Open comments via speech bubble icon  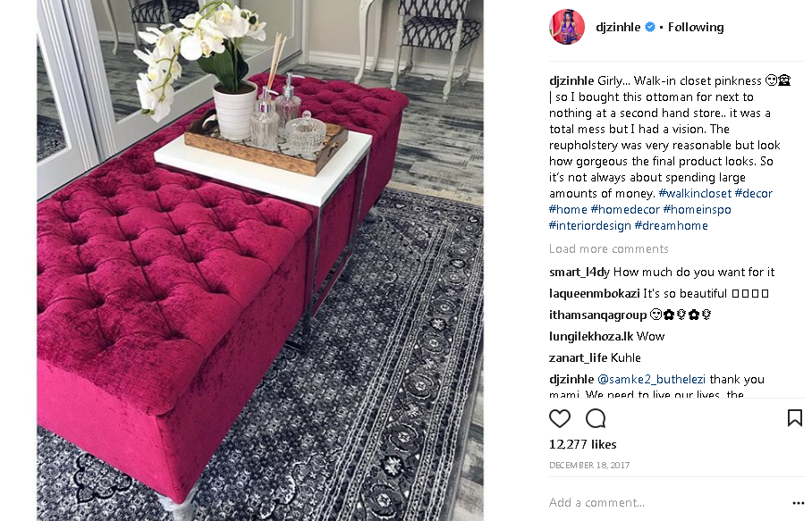click(x=596, y=418)
